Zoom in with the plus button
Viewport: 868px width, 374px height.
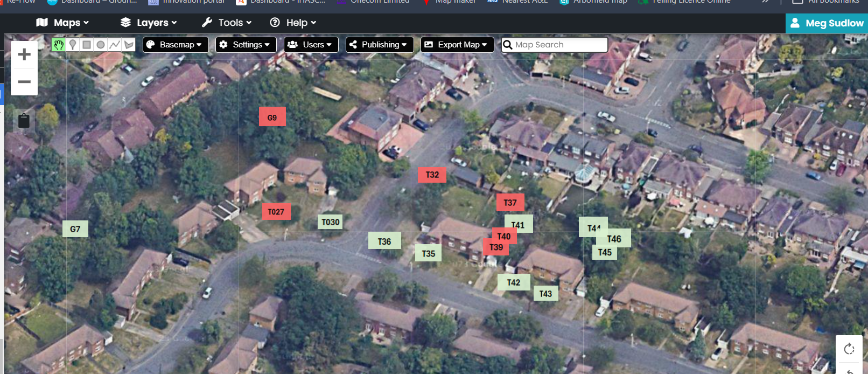click(24, 54)
